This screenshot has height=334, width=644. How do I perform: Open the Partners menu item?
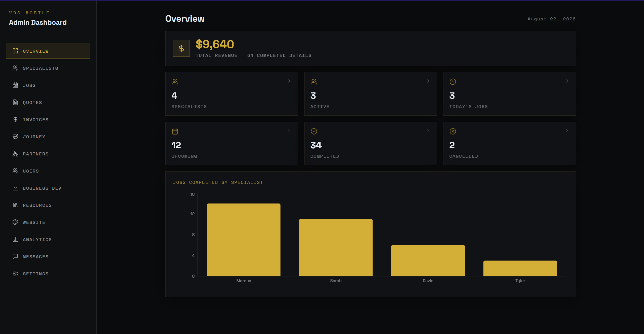pos(48,154)
